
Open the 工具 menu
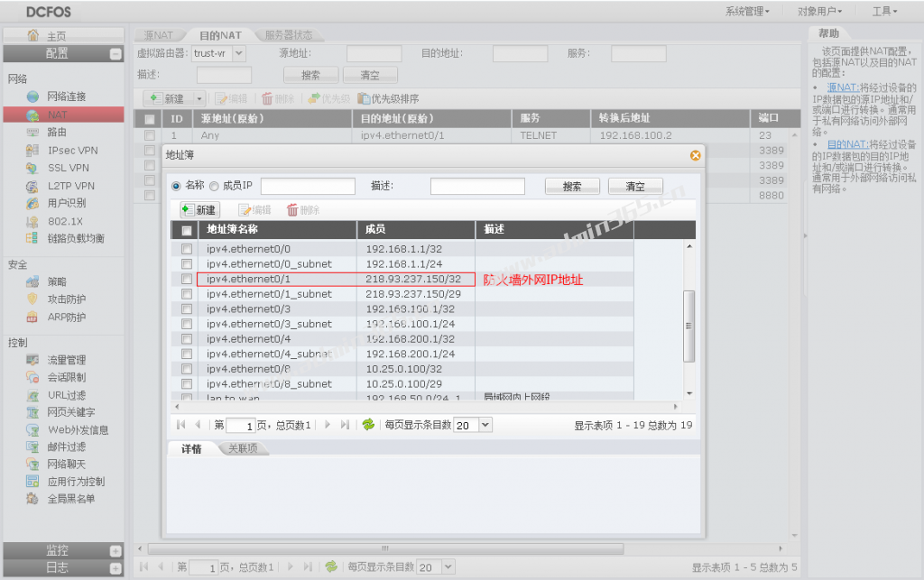884,11
